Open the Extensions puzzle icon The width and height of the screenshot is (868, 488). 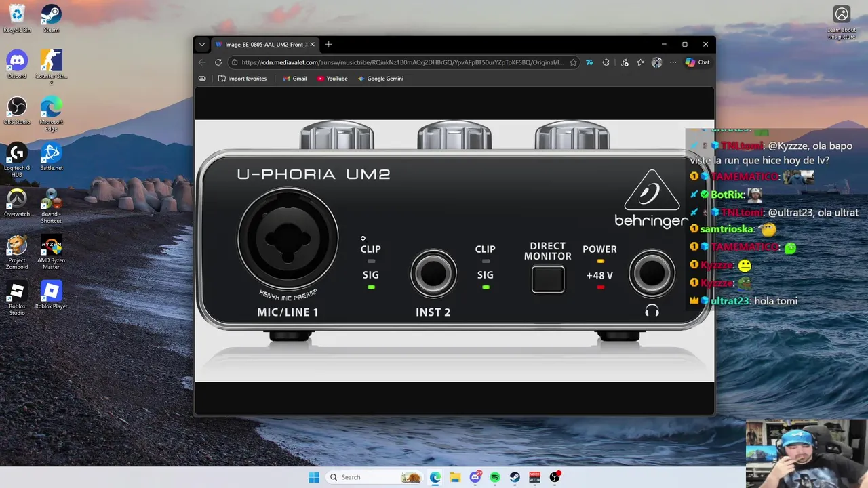tap(606, 62)
